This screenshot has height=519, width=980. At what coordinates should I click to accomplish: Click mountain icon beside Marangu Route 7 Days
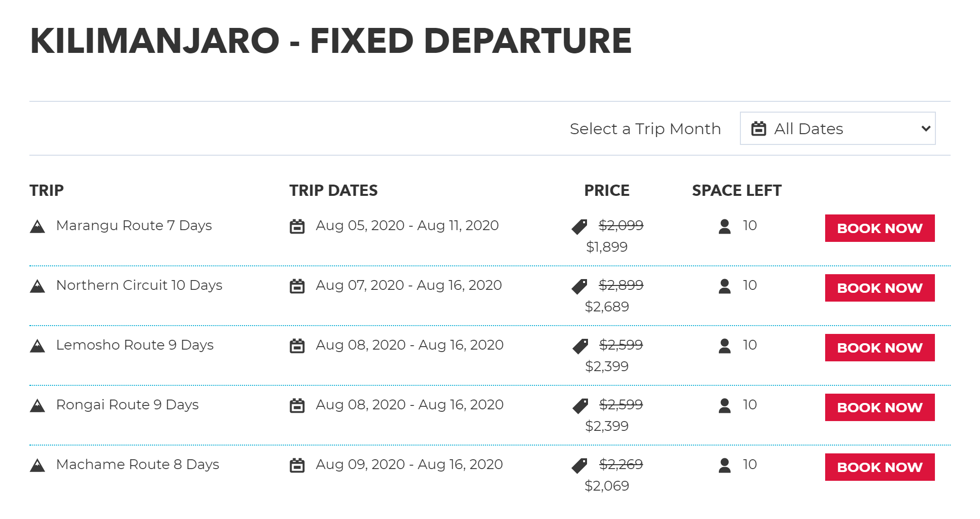37,226
